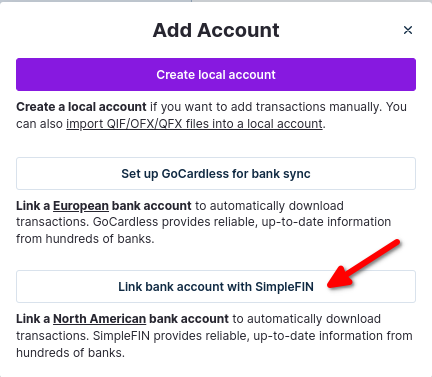Click the word 'SimpleFIN' in the bottom paragraph

click(x=121, y=336)
